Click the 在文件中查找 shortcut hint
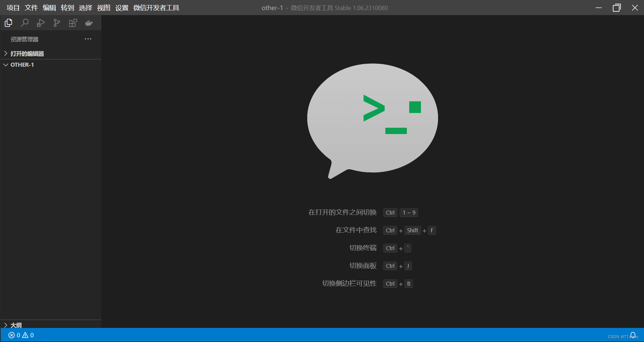Viewport: 644px width, 342px height. 356,230
